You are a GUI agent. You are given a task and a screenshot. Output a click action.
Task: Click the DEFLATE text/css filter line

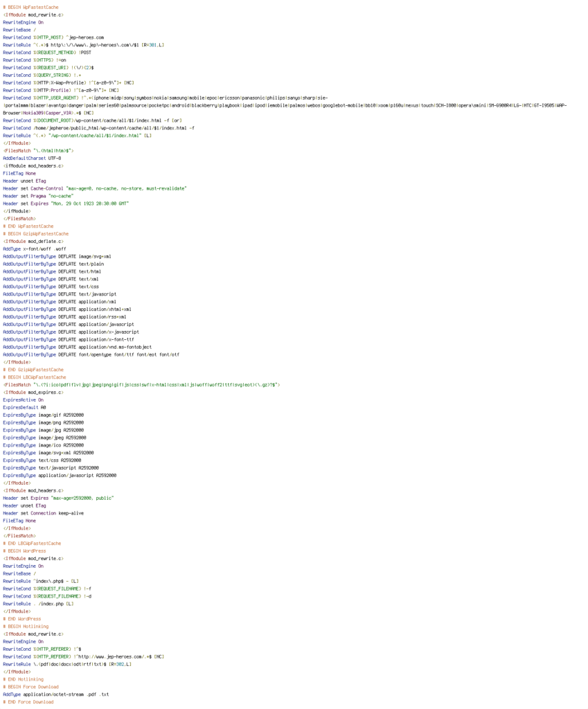point(51,287)
